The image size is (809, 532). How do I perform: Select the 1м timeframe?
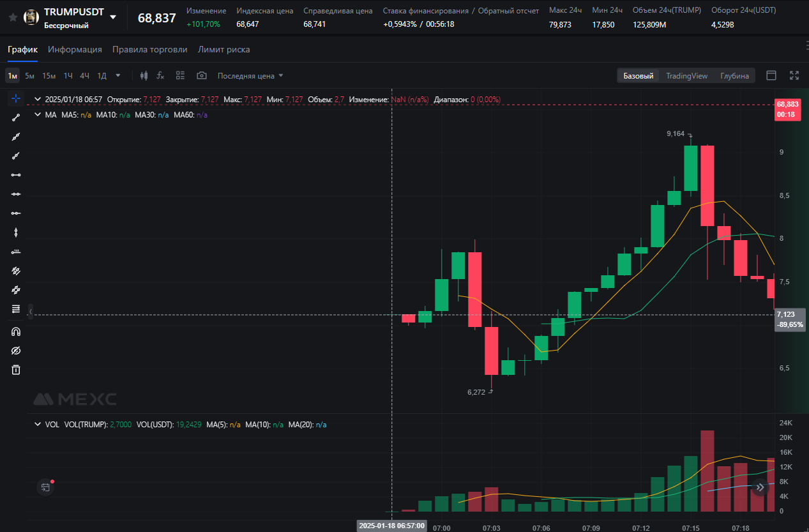pyautogui.click(x=12, y=75)
